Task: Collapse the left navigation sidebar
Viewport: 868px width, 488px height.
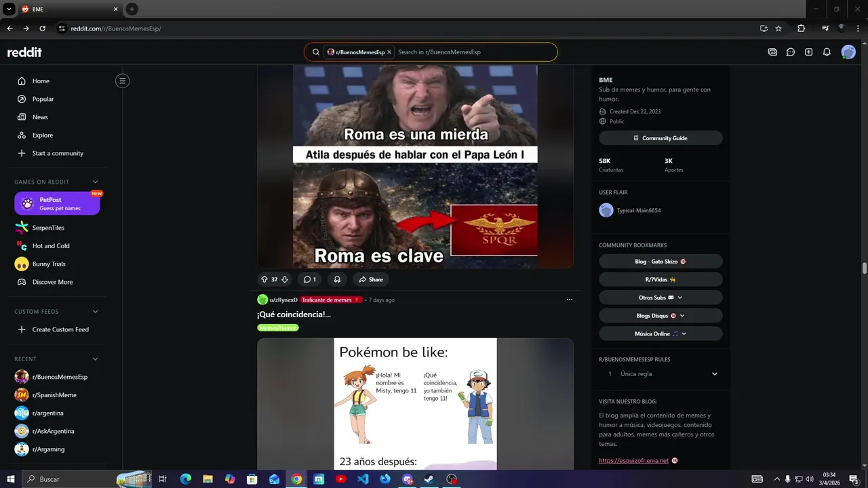Action: 122,81
